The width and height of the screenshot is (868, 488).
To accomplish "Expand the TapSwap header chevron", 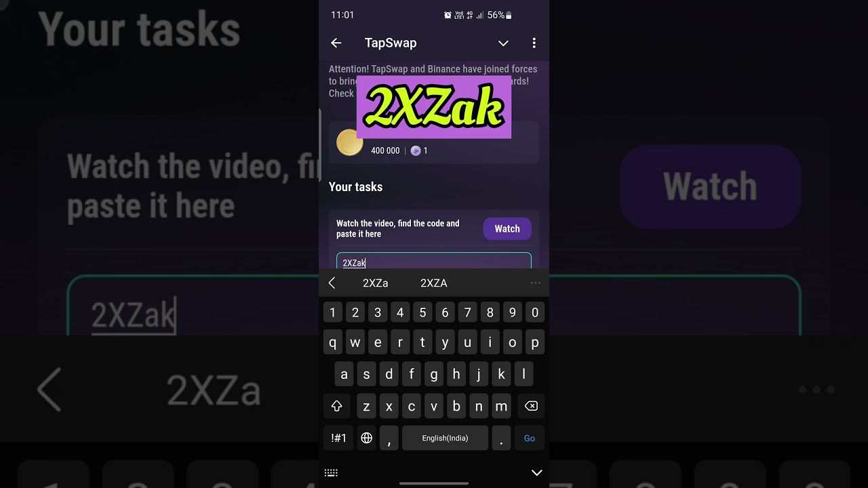I will [x=503, y=43].
